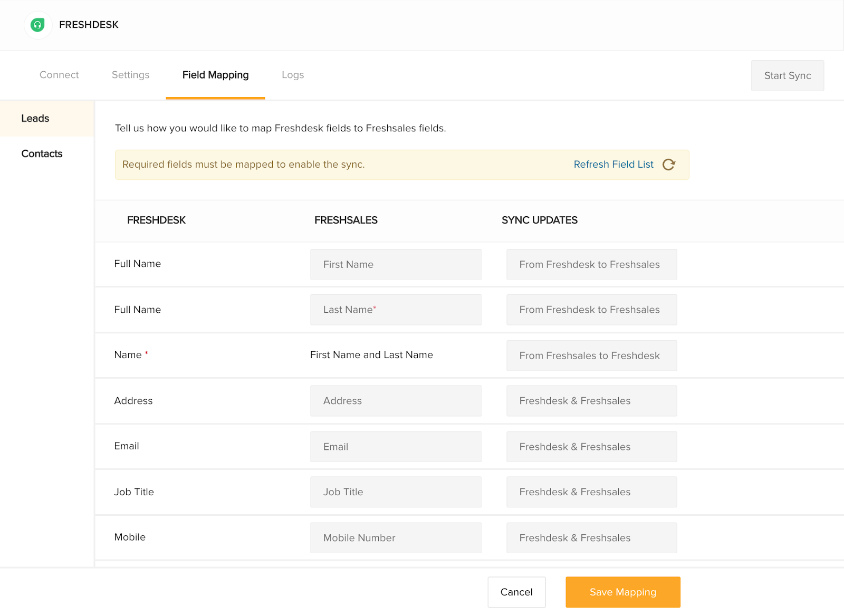Click the refresh icon beside Refresh Field List
Viewport: 844px width, 616px height.
tap(669, 164)
